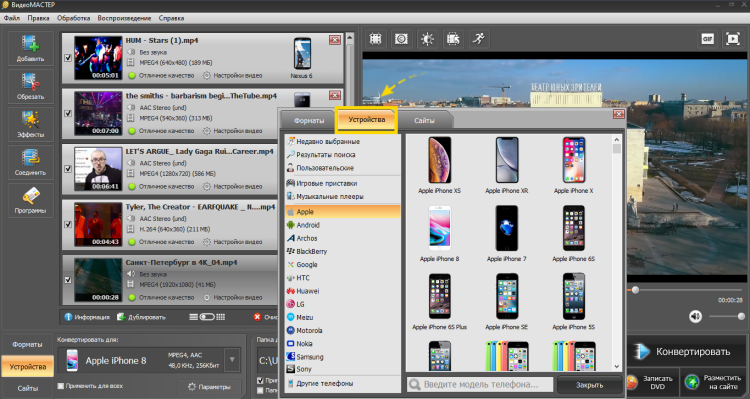The image size is (750, 399).
Task: Click the volume speaker icon in player
Action: [695, 316]
